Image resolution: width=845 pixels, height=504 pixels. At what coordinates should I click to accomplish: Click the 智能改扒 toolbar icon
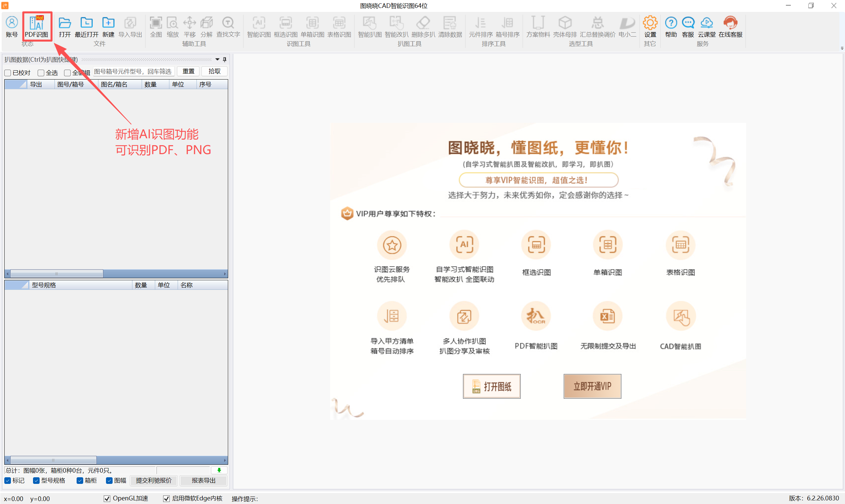(397, 26)
